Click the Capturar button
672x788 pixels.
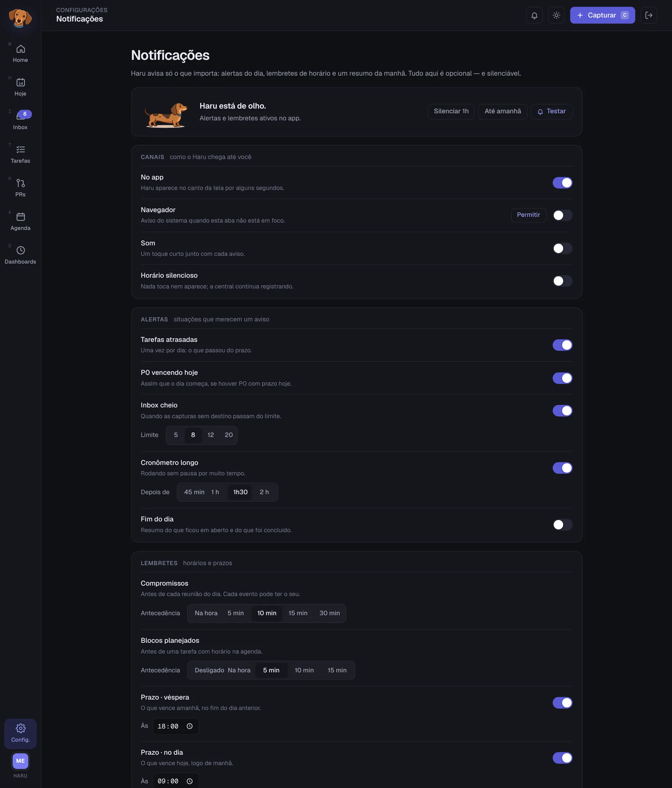(602, 15)
